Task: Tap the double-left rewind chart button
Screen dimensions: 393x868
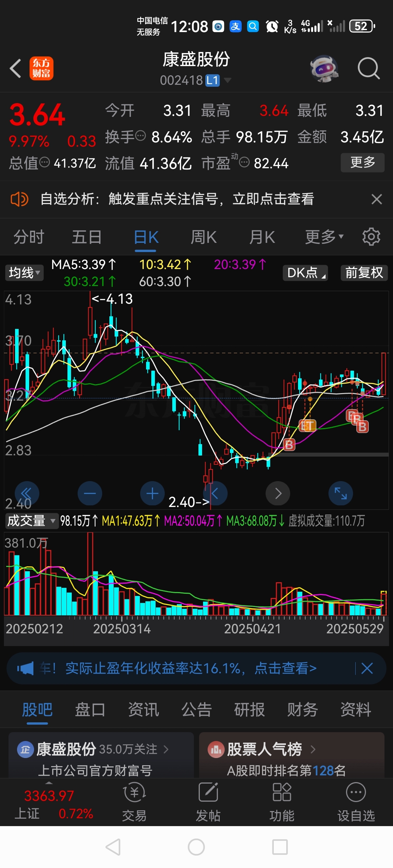Action: click(27, 494)
